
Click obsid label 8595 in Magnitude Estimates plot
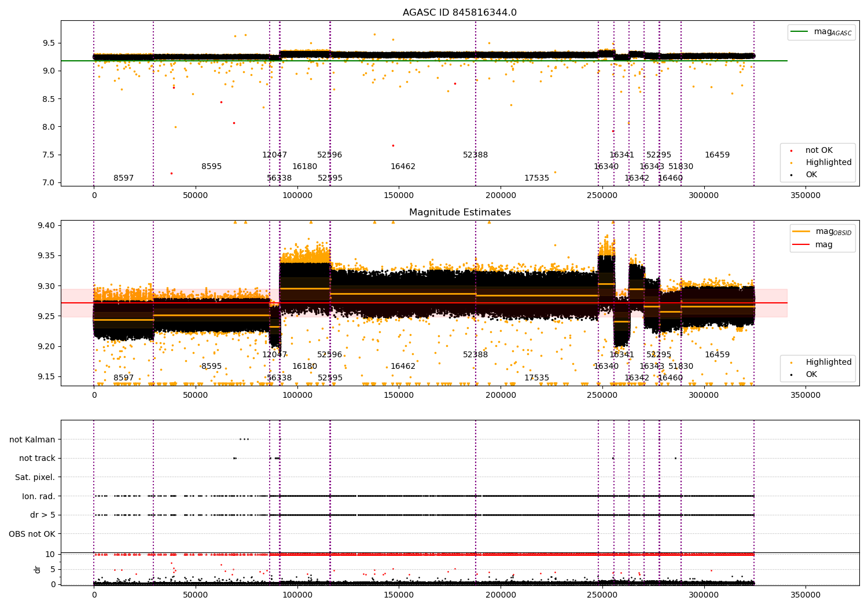(x=212, y=367)
